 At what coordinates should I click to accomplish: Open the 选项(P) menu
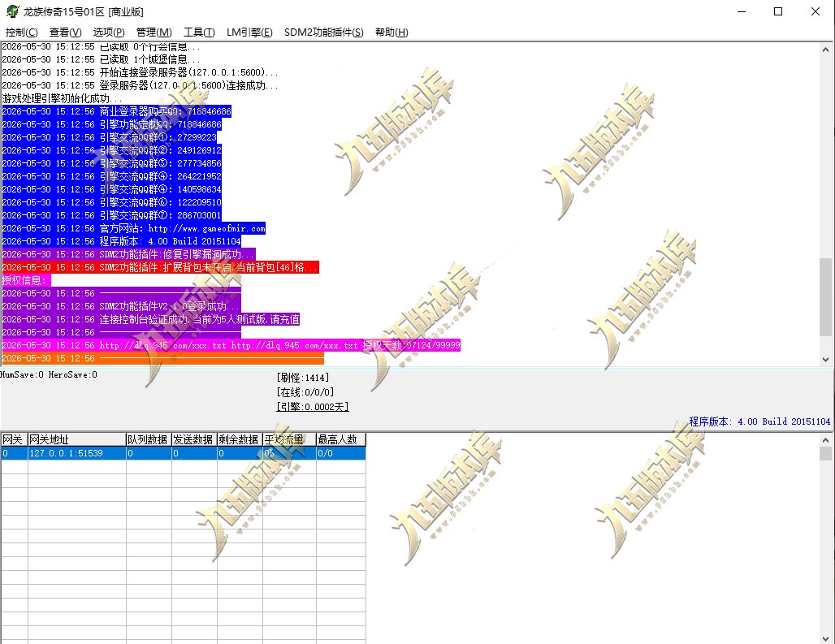click(x=109, y=32)
